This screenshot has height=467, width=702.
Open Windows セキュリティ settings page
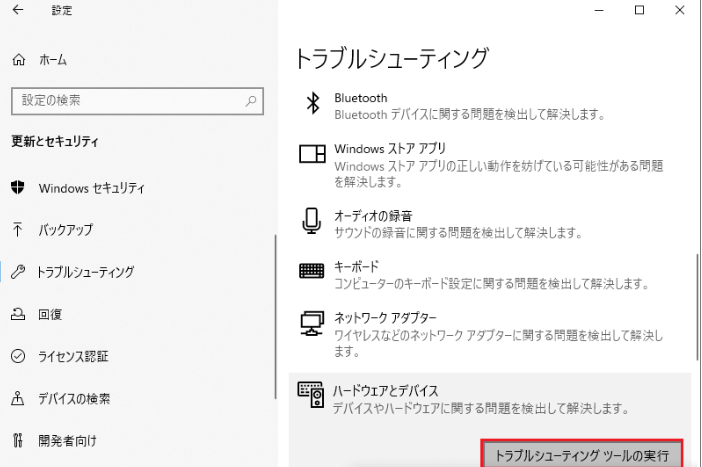pyautogui.click(x=92, y=188)
